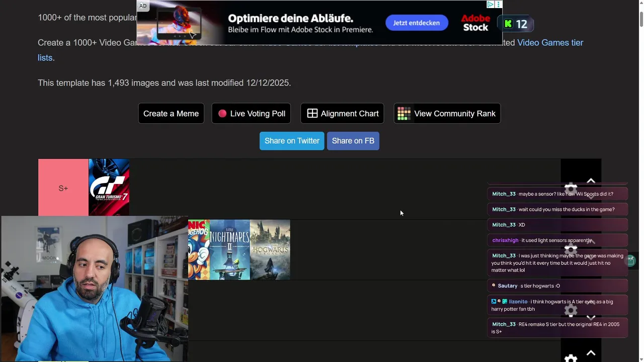
Task: Select the Hogwarts Legacy cover
Action: pos(270,249)
